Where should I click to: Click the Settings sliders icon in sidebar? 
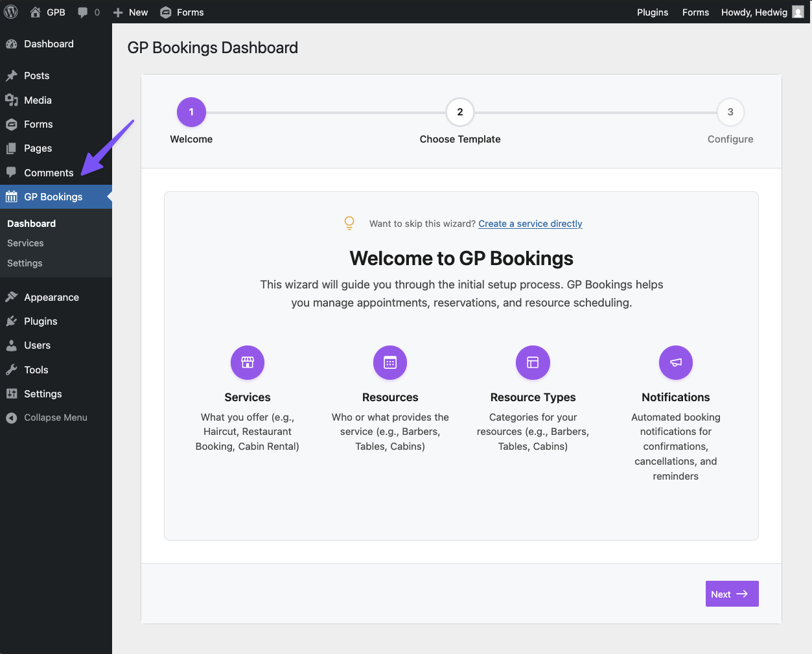tap(12, 394)
